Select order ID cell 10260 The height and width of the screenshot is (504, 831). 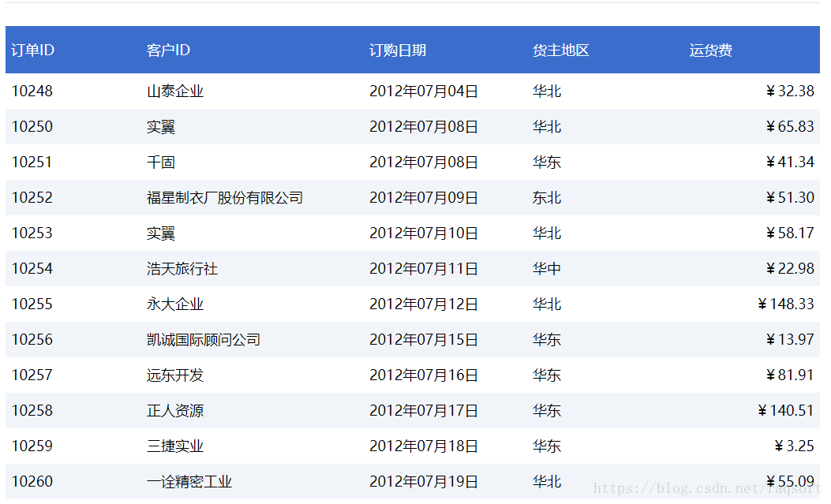(x=32, y=481)
